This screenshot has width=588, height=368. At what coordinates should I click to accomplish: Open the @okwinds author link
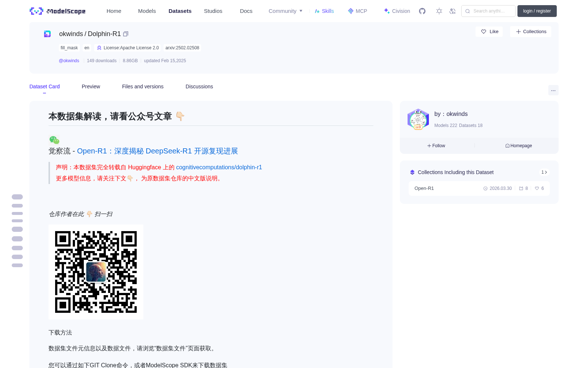pos(69,61)
